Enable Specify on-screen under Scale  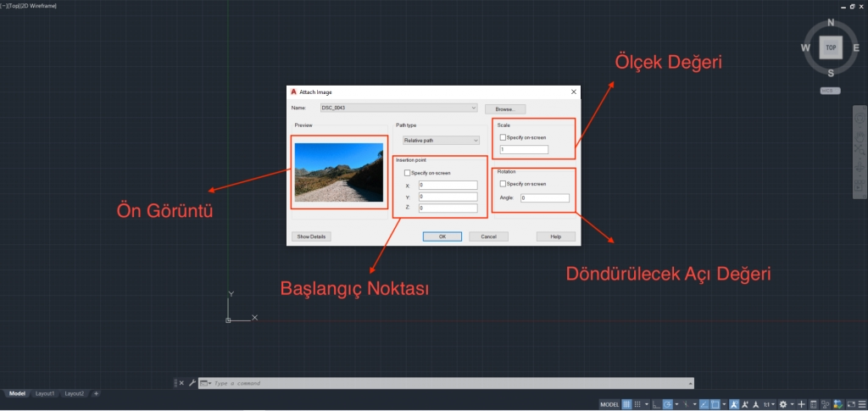503,137
